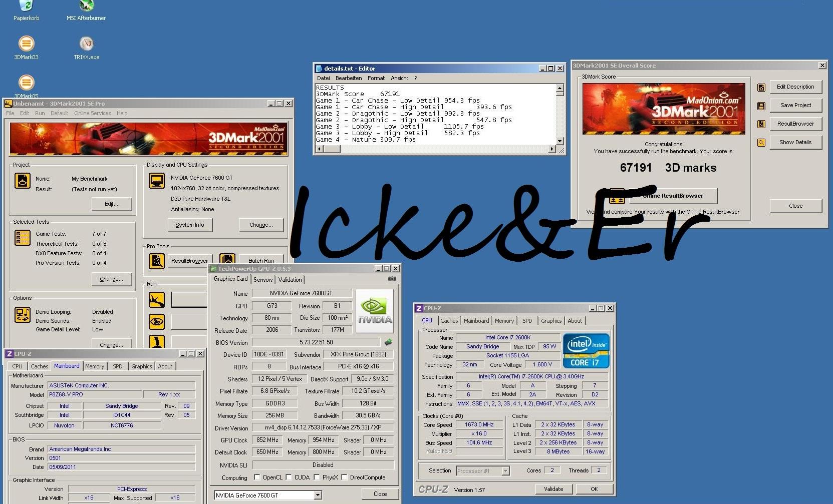Click the Batch Run icon in Pro Tools
The height and width of the screenshot is (504, 833).
[x=227, y=259]
